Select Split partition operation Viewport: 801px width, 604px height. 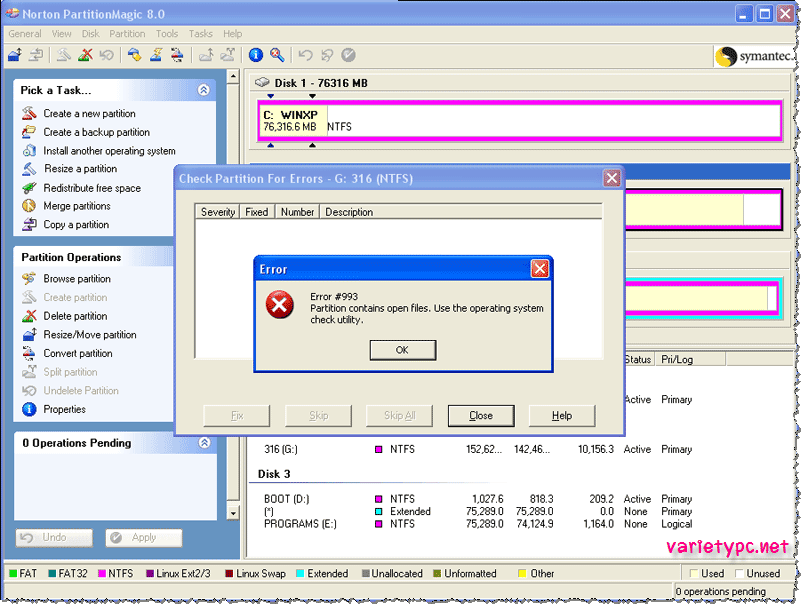tap(70, 372)
